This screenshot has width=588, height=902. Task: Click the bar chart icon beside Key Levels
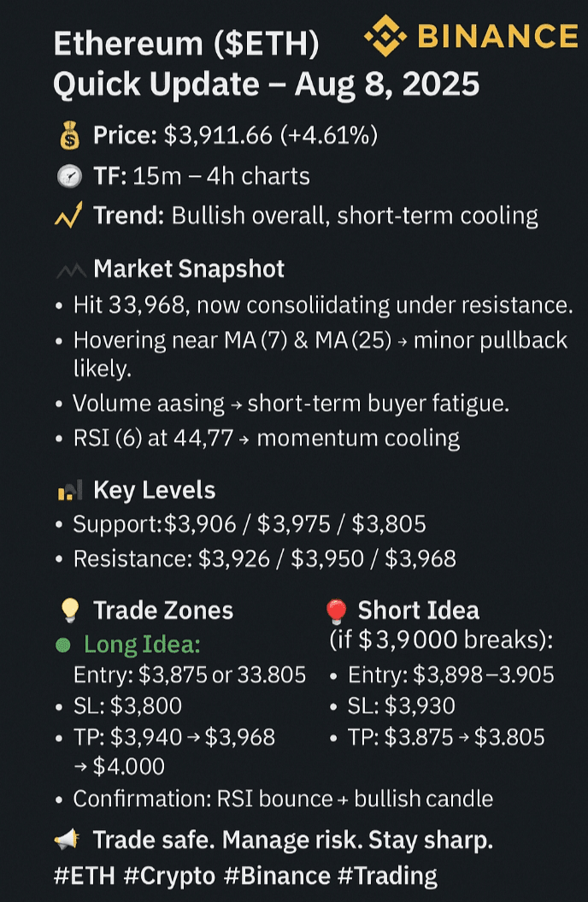pos(68,491)
